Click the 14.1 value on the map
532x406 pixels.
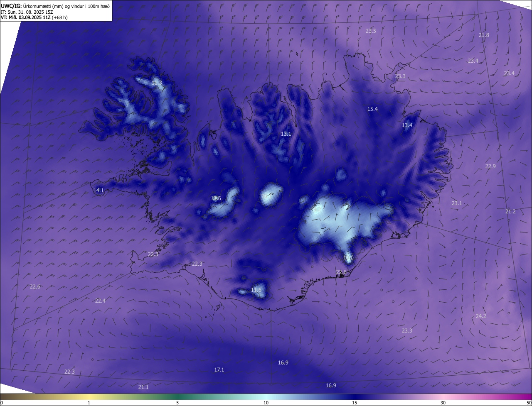coord(99,191)
